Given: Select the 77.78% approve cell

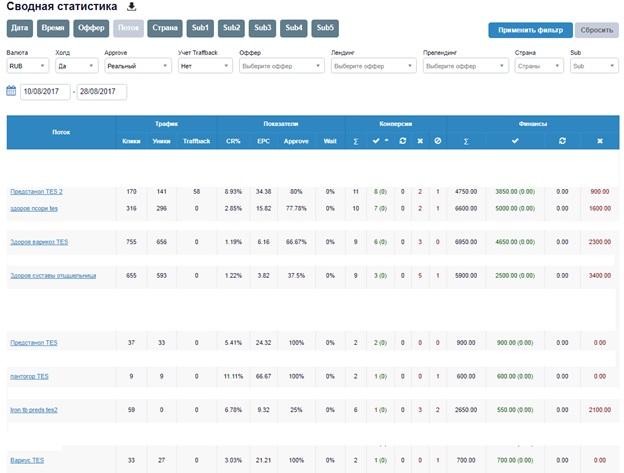Looking at the screenshot, I should tap(296, 208).
